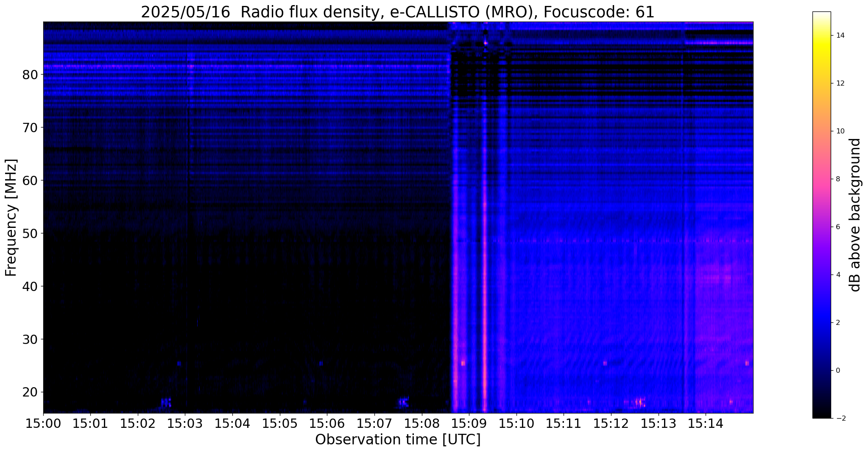The image size is (868, 452).
Task: Click the 15:14 time tick label
Action: tap(706, 423)
